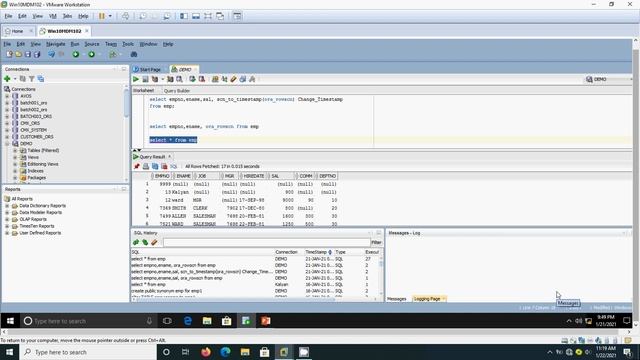This screenshot has height=360, width=640.
Task: Open File Explorer on the guest taskbar
Action: pos(207,321)
